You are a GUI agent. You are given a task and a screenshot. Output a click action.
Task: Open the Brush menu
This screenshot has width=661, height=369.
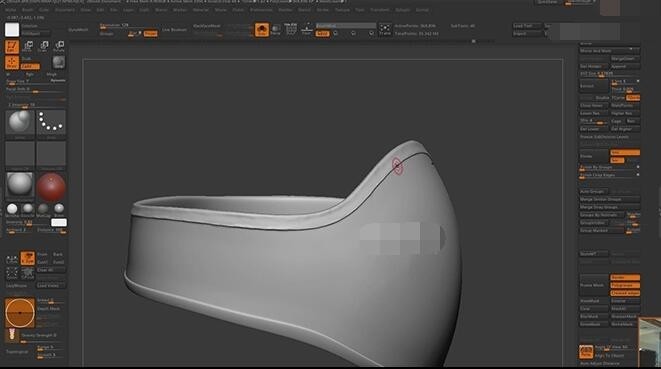click(27, 10)
